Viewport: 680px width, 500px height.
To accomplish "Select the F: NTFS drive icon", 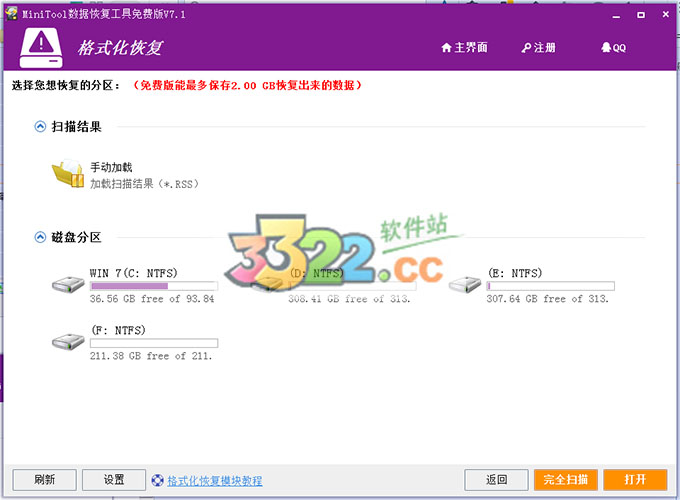I will [68, 342].
